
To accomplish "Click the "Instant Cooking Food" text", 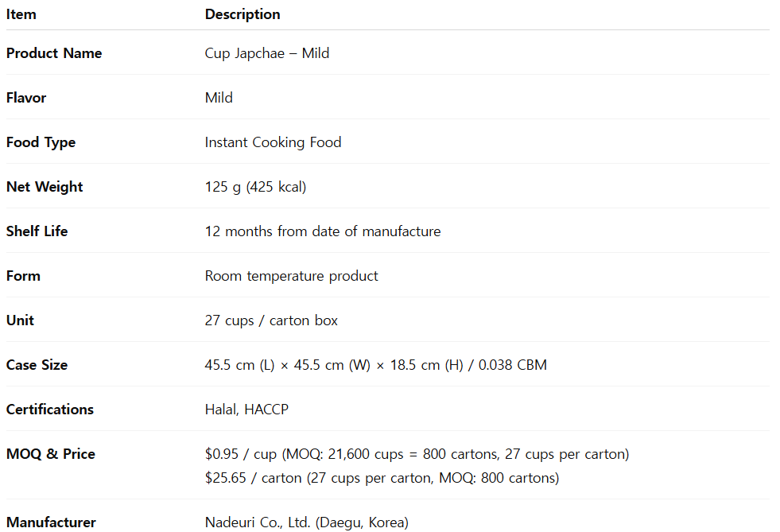I will [x=273, y=142].
